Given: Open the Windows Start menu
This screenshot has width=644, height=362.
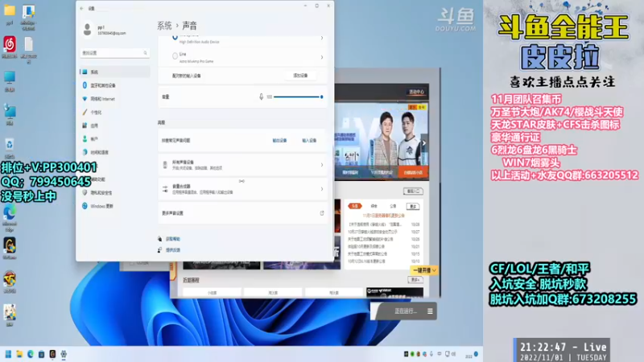Looking at the screenshot, I should coord(8,354).
